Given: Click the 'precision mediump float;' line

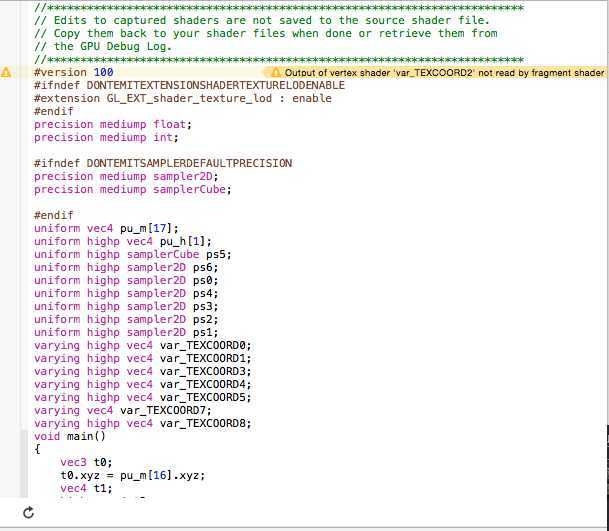Looking at the screenshot, I should click(112, 125).
